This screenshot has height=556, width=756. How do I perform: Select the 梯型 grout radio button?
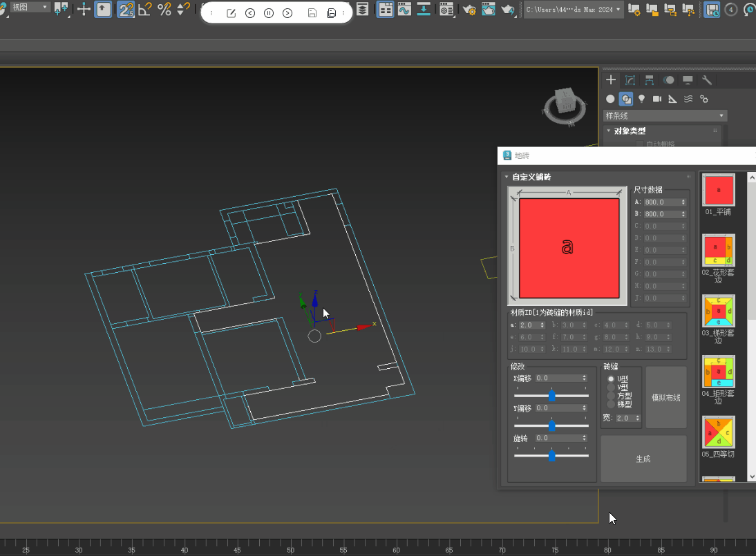pyautogui.click(x=611, y=404)
